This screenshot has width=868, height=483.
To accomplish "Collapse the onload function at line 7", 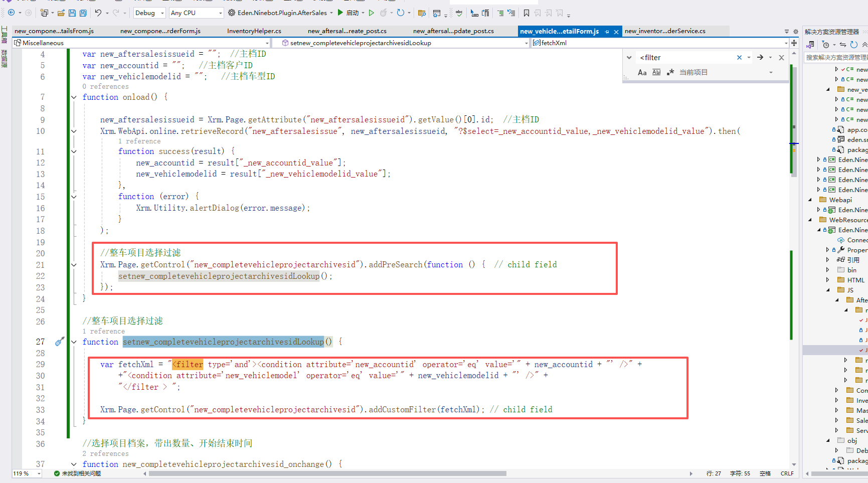I will click(74, 97).
